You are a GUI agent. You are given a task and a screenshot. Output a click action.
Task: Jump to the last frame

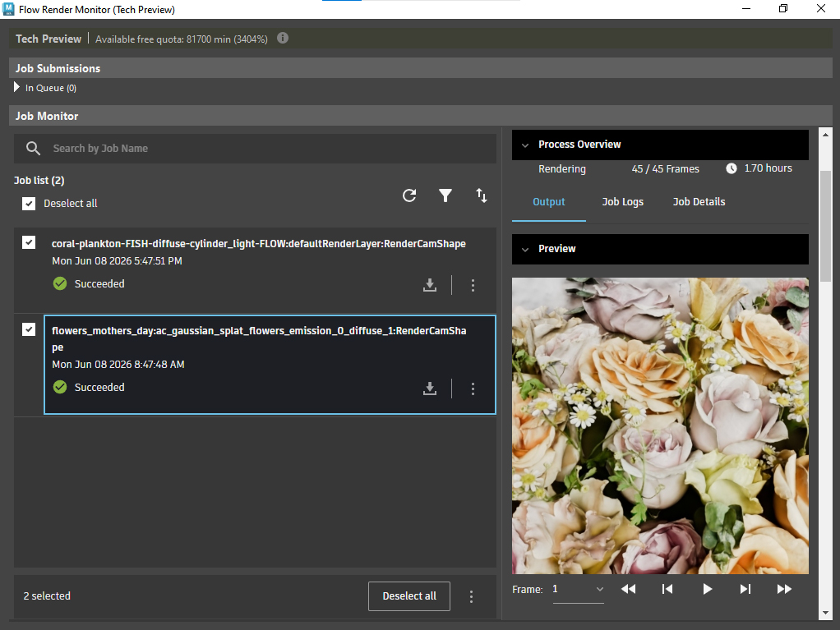745,589
